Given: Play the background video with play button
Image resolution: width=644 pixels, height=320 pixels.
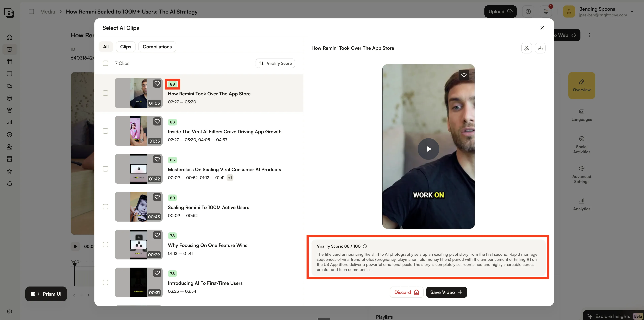Looking at the screenshot, I should 75,246.
